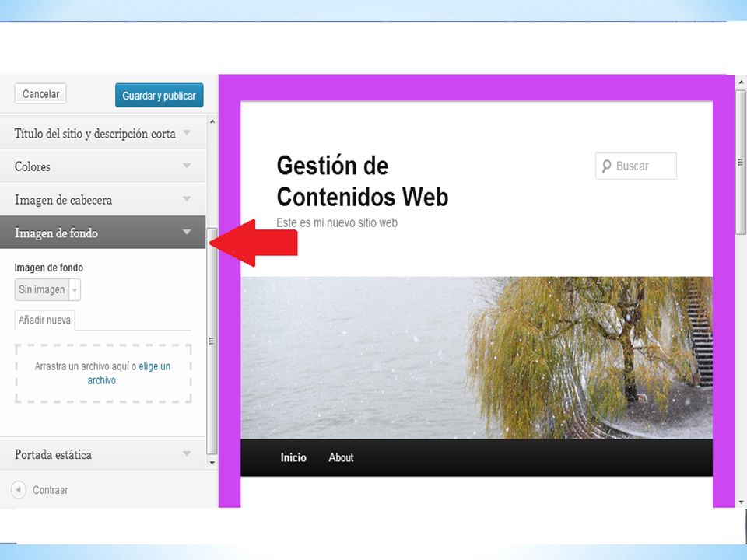Click the tagline Este es mi nuevo sitio web
Screen dimensions: 747x560
pyautogui.click(x=337, y=223)
